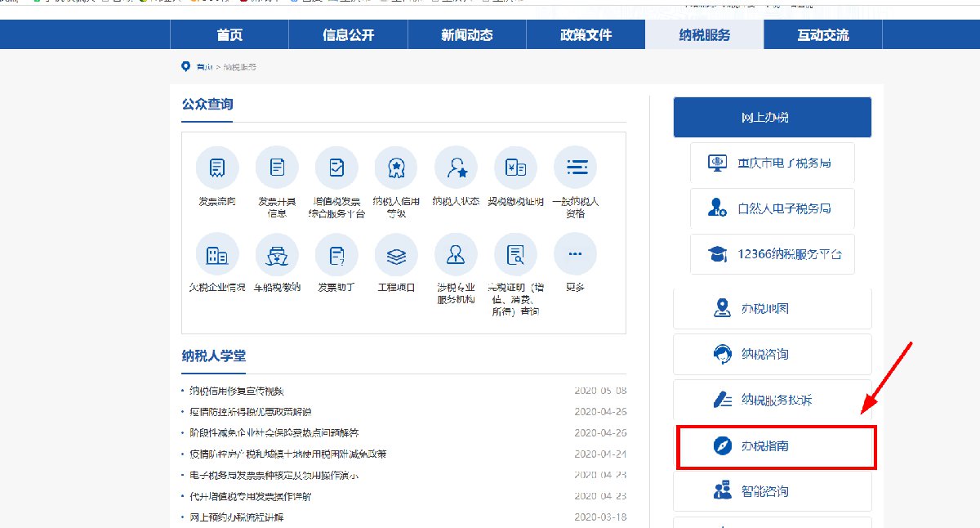980x528 pixels.
Task: Open the 互动交流 nav tab
Action: pyautogui.click(x=822, y=35)
